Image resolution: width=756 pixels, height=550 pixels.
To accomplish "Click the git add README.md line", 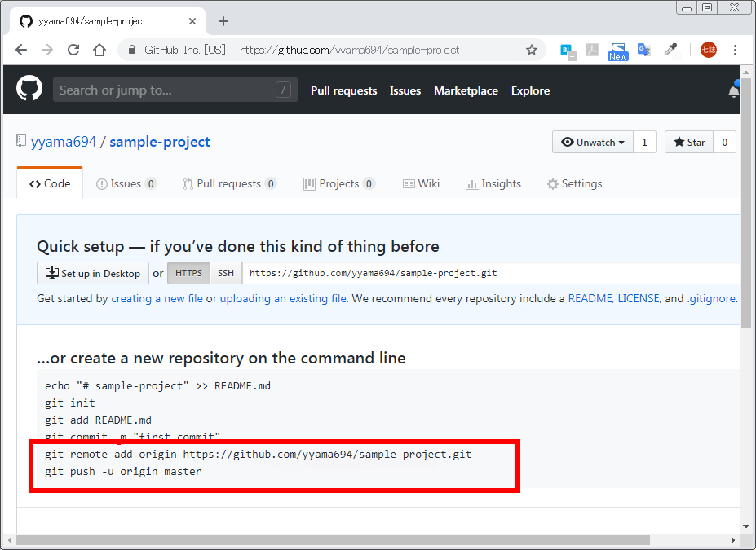I will [x=98, y=420].
